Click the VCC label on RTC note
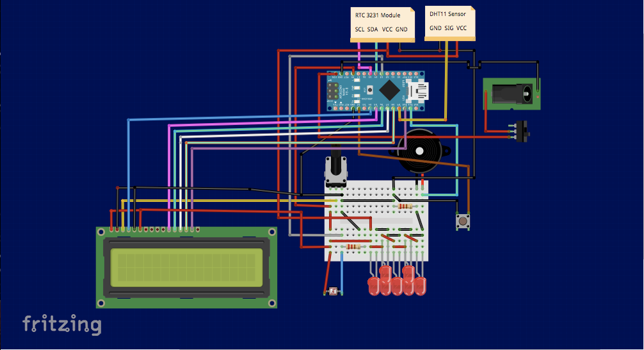Screen dimensions: 644x350 pos(387,29)
